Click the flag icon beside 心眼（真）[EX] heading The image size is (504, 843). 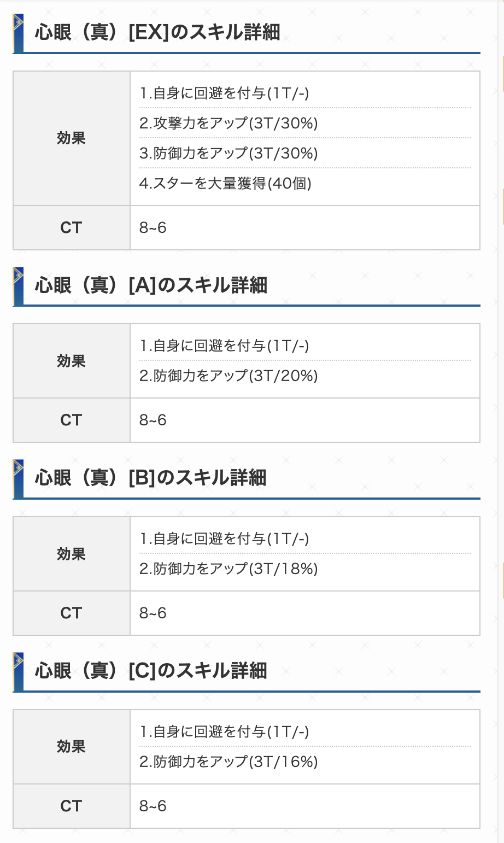(18, 33)
